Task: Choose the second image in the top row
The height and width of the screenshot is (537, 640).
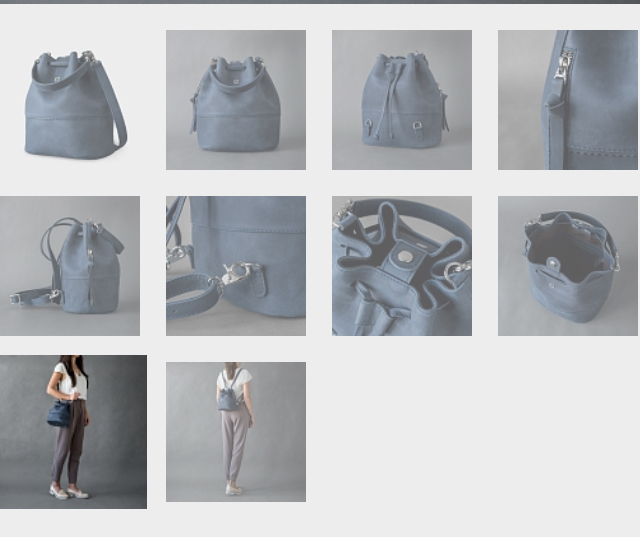Action: pos(236,100)
